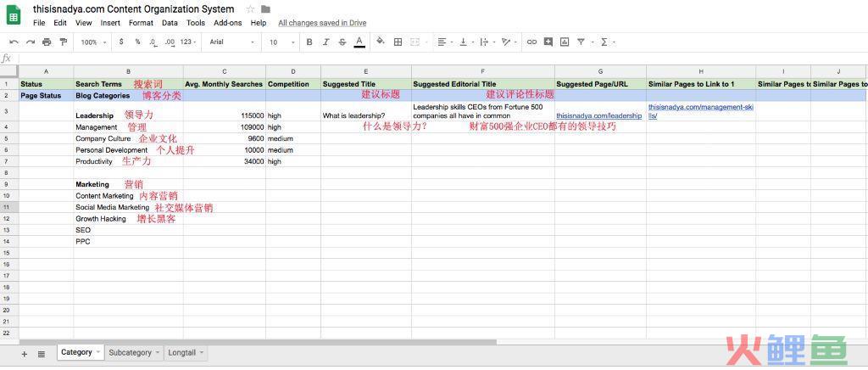
Task: Open Subcategory tab dropdown arrow
Action: click(x=157, y=353)
